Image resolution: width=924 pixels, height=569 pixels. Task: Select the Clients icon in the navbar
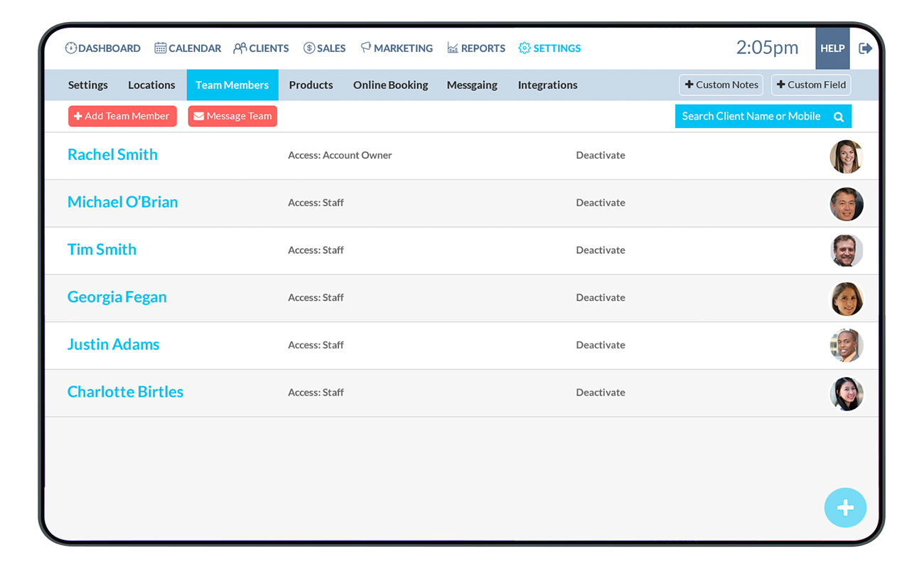239,48
